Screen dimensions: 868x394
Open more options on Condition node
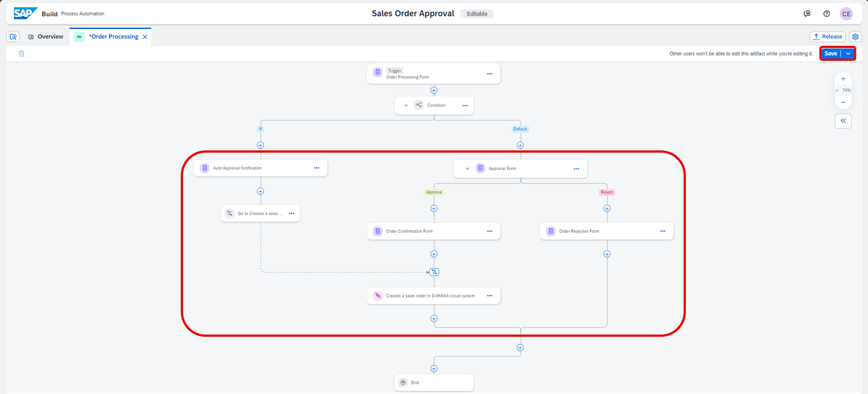tap(465, 106)
